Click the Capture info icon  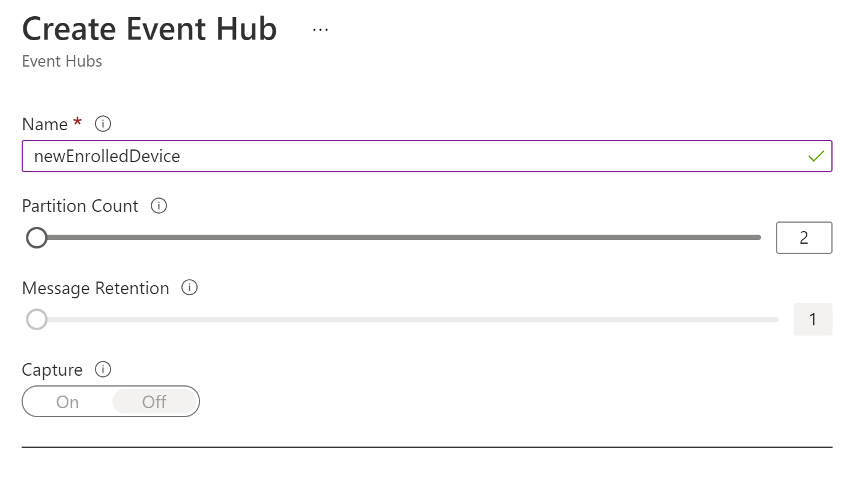(103, 370)
